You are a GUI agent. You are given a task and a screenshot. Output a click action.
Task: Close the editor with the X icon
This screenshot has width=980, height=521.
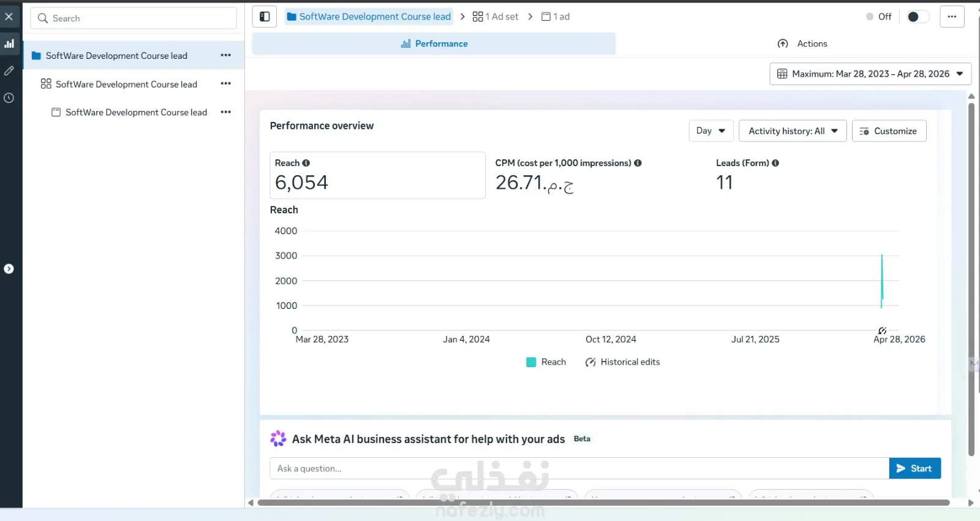[9, 17]
